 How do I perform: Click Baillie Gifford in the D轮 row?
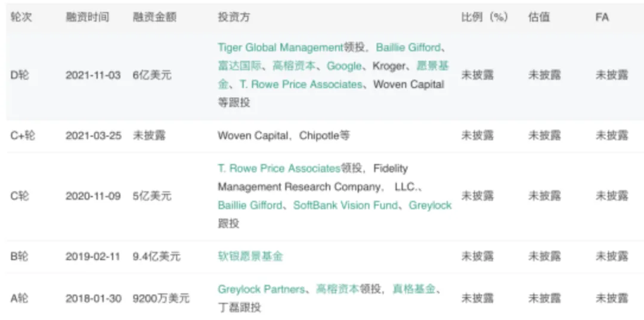408,48
